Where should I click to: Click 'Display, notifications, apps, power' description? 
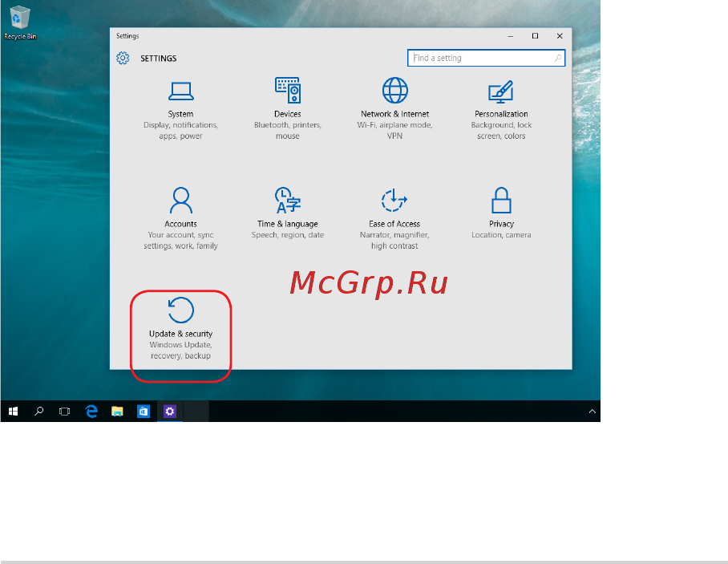(180, 131)
